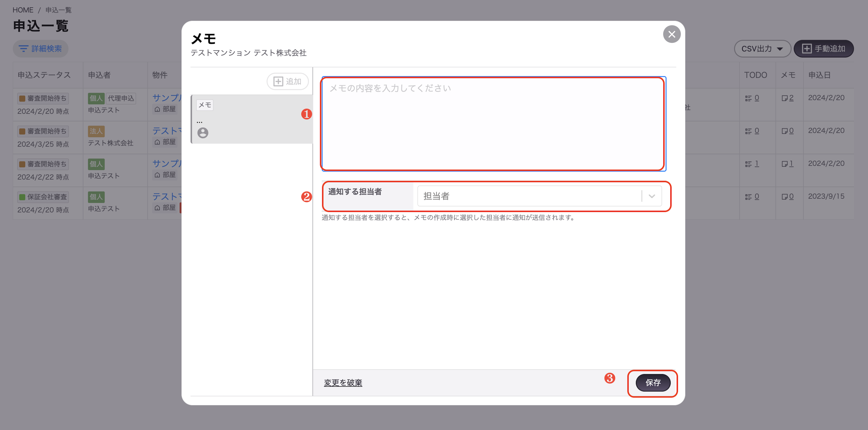Screen dimensions: 868x430
Task: Open TODO count for the 2024/3/25 時点 row
Action: pos(756,131)
